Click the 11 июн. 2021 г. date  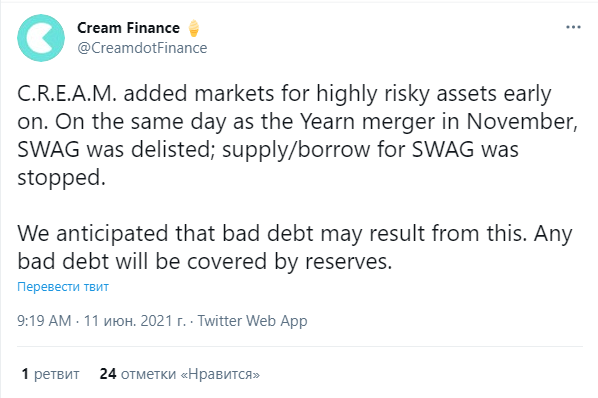(x=135, y=321)
